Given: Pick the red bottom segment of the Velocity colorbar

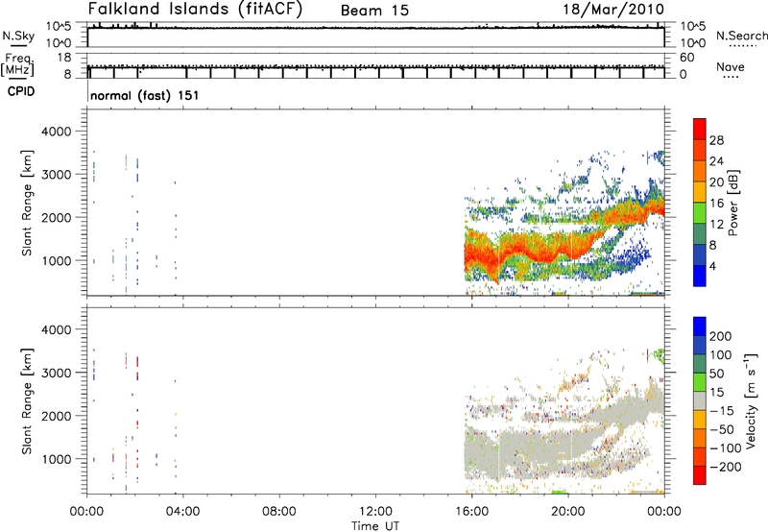Looking at the screenshot, I should (700, 475).
